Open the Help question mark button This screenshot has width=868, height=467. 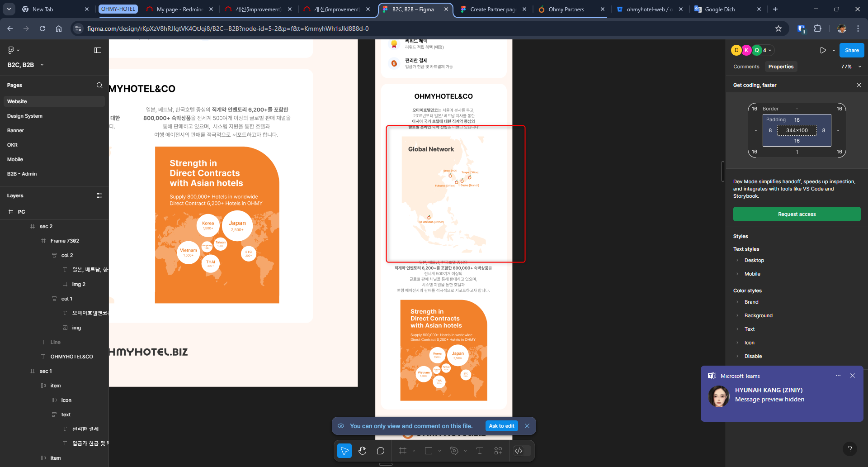pos(850,449)
